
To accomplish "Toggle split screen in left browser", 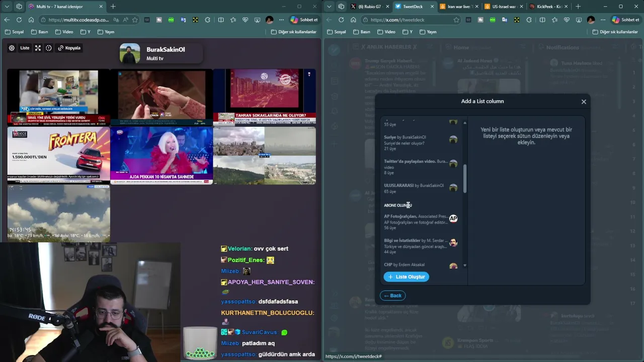I will coord(221,20).
